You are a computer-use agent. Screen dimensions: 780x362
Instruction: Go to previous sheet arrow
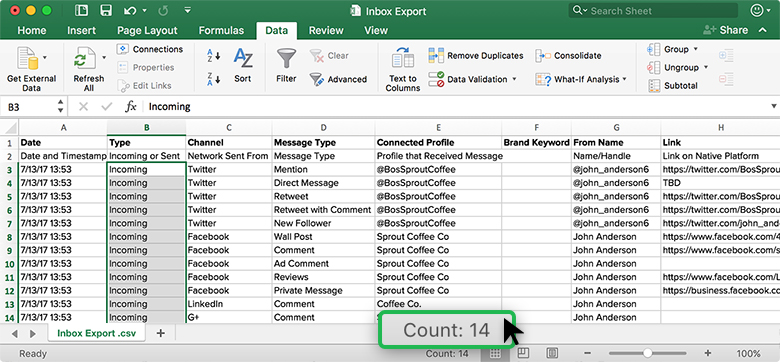pyautogui.click(x=14, y=333)
